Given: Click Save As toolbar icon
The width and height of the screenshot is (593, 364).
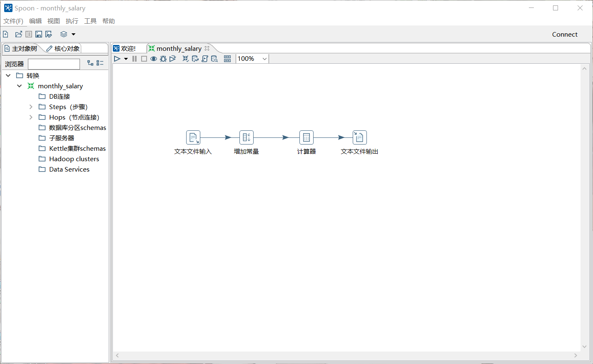Looking at the screenshot, I should point(49,34).
